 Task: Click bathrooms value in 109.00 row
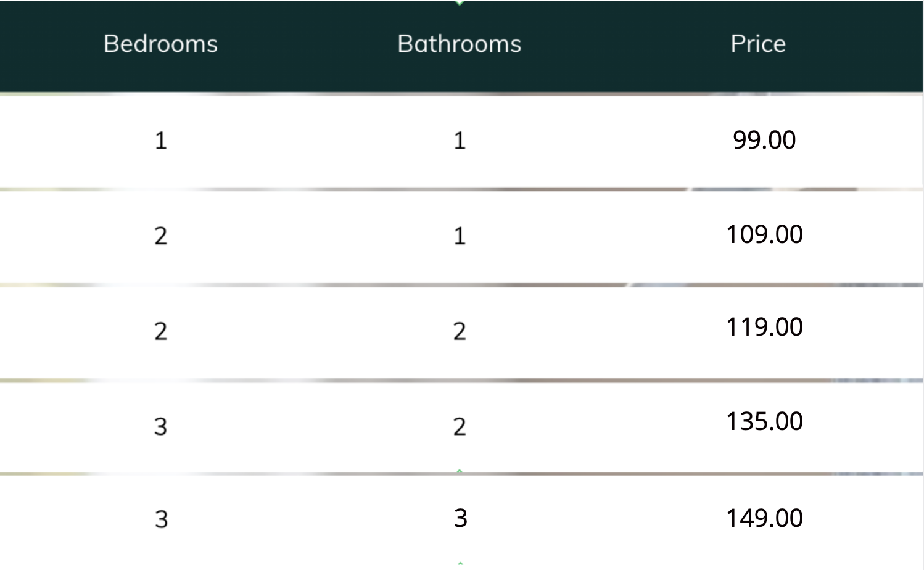[460, 236]
